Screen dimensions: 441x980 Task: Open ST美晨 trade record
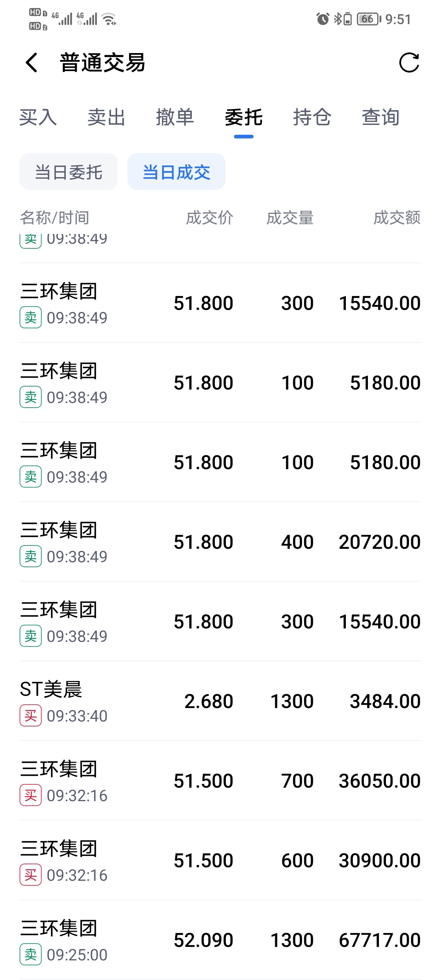click(220, 701)
